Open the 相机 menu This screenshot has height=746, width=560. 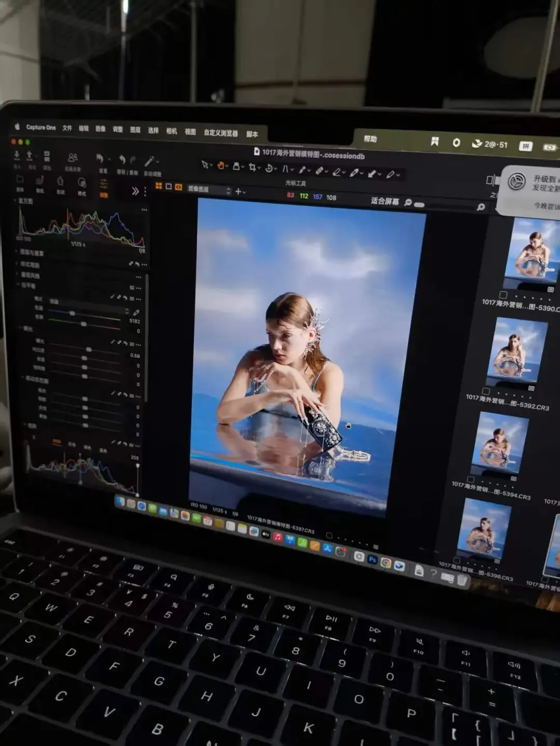point(172,131)
